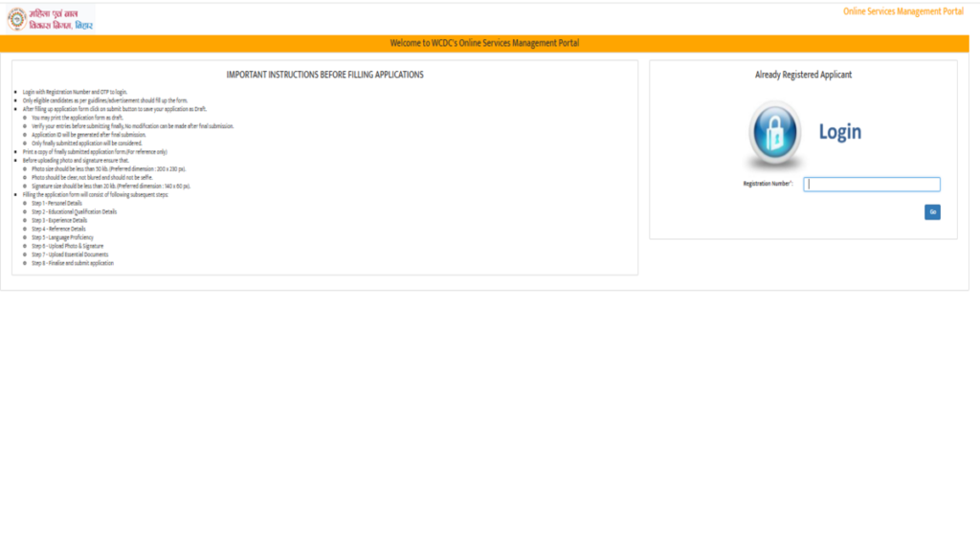
Task: Focus the Registration Number input field
Action: coord(871,185)
